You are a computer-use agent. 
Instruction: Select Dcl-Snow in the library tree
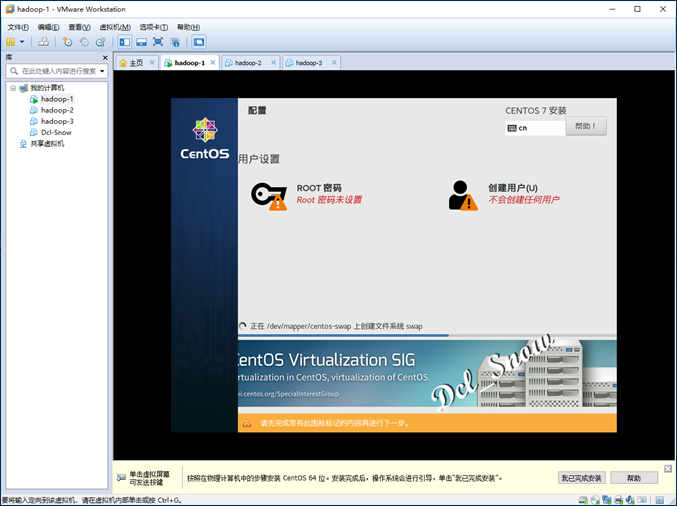51,133
